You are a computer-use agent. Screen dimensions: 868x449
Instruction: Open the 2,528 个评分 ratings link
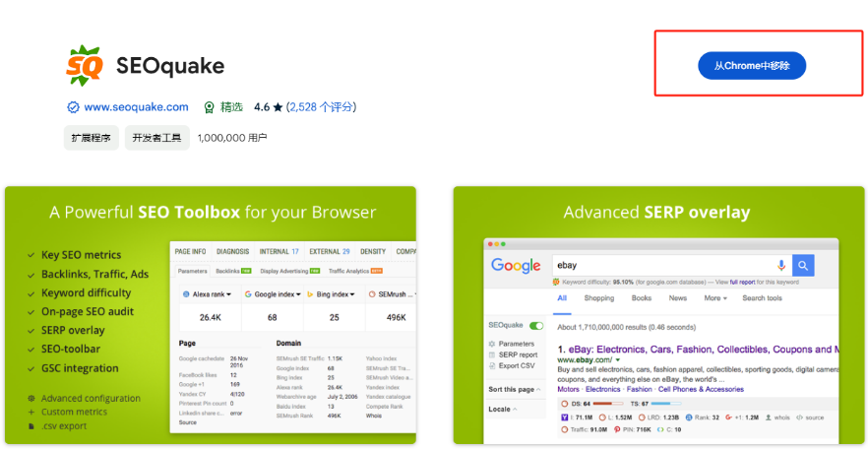pyautogui.click(x=322, y=107)
